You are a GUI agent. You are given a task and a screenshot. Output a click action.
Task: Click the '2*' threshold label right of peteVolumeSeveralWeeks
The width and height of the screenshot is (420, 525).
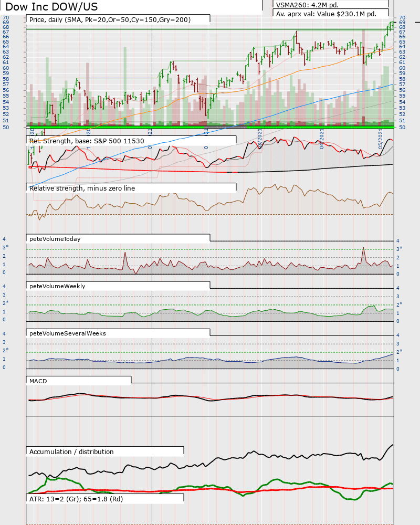pos(399,352)
